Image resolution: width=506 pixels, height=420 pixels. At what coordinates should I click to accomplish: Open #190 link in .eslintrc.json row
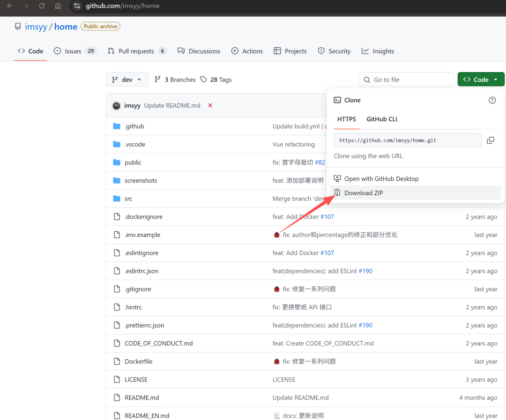coord(365,271)
